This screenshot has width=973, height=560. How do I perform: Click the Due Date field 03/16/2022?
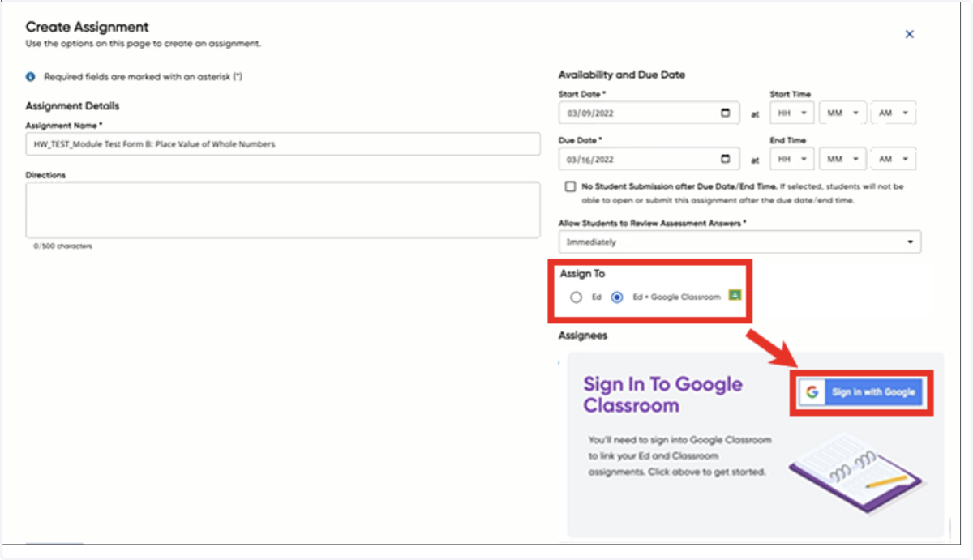pos(649,160)
